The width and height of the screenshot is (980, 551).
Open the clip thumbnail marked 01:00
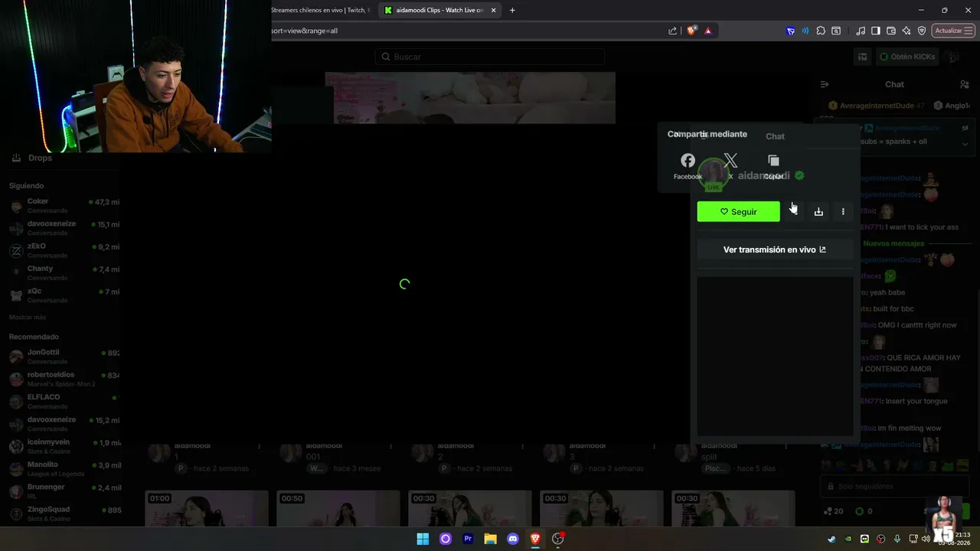207,509
